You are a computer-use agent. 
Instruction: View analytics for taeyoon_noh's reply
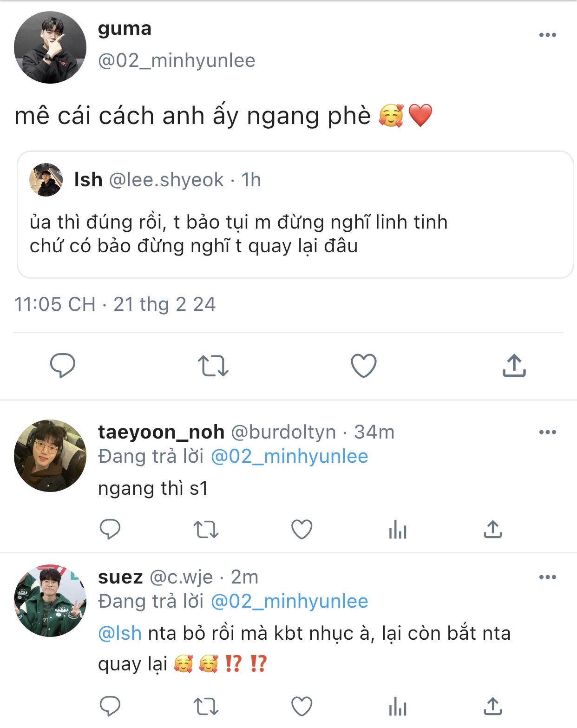point(397,529)
